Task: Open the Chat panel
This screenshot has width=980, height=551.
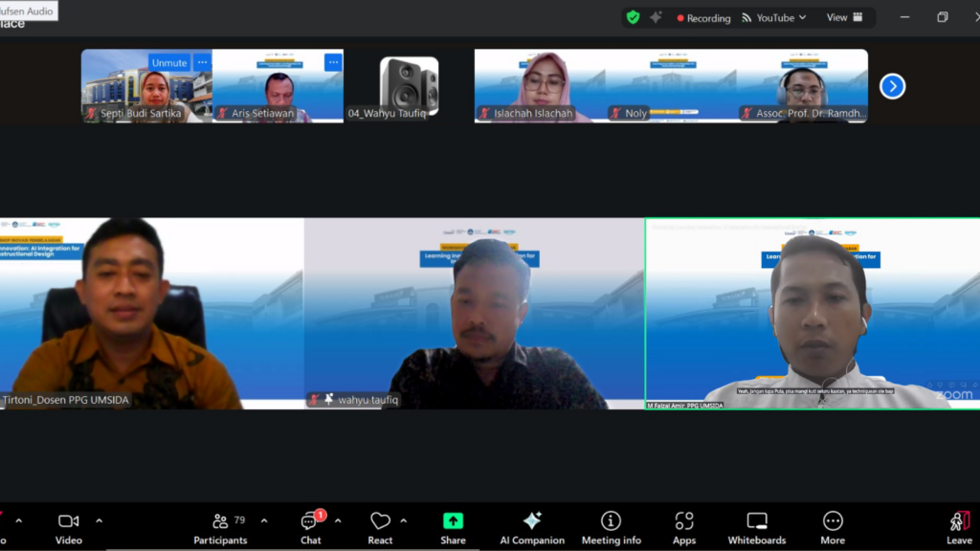Action: (310, 527)
